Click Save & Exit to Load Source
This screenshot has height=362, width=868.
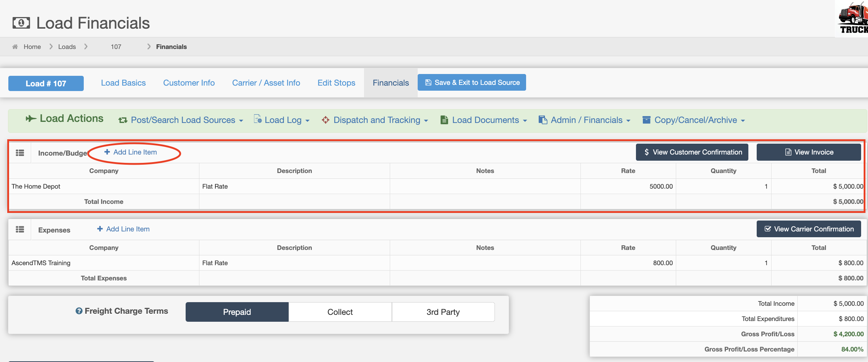pos(472,83)
